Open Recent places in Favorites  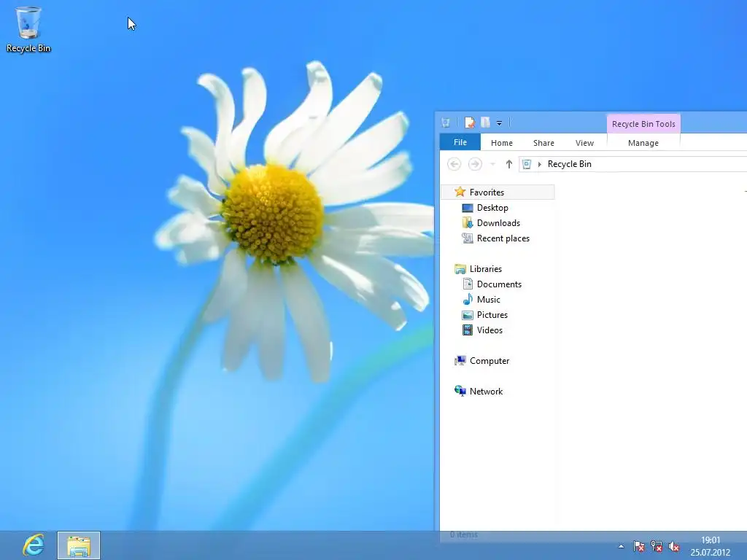click(503, 238)
